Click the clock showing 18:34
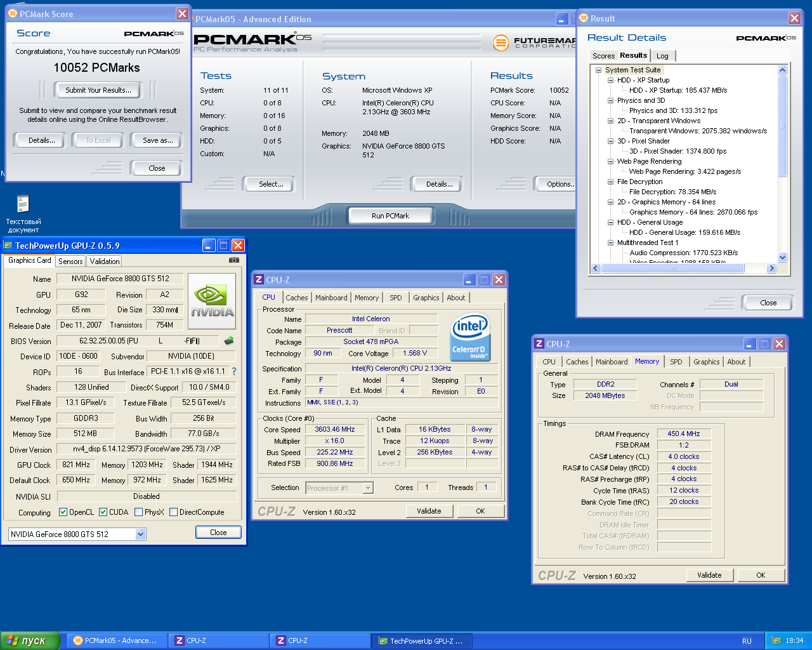The width and height of the screenshot is (812, 650). (794, 640)
